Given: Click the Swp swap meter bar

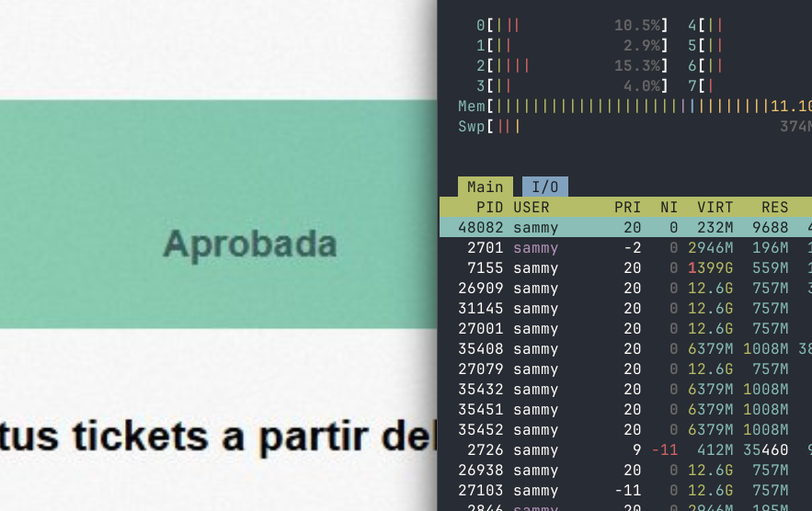Looking at the screenshot, I should pos(635,126).
